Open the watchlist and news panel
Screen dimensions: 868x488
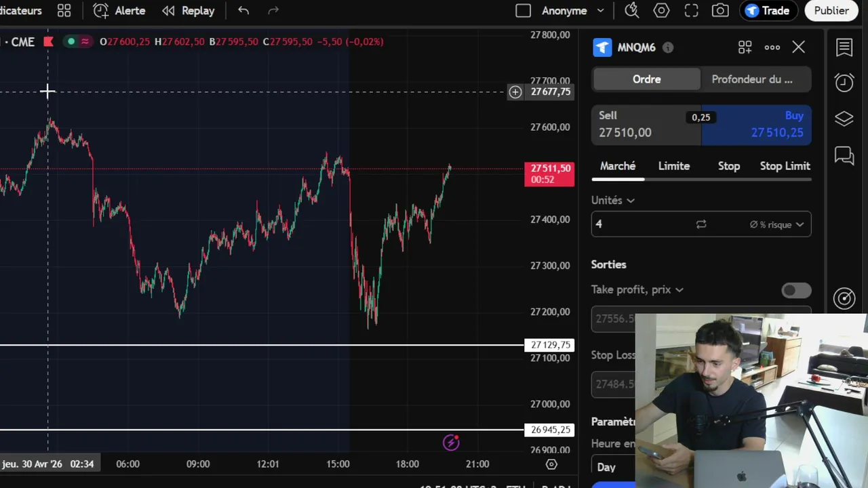(x=844, y=47)
